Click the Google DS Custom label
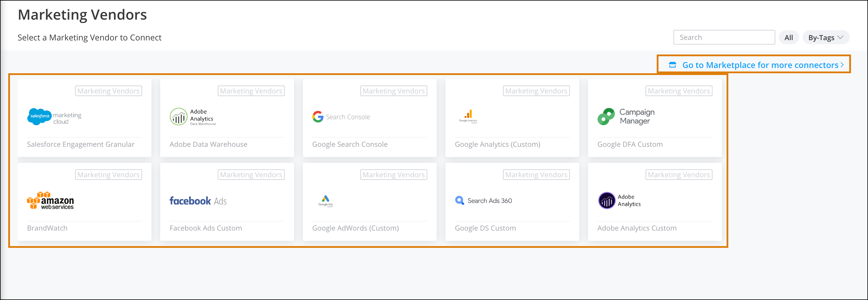 pyautogui.click(x=486, y=228)
